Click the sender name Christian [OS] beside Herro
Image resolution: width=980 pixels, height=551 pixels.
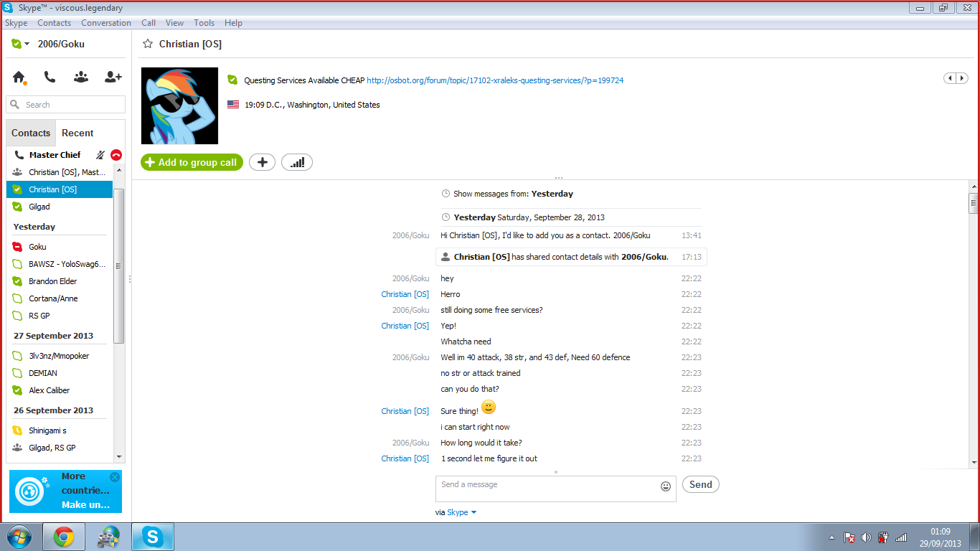point(405,294)
